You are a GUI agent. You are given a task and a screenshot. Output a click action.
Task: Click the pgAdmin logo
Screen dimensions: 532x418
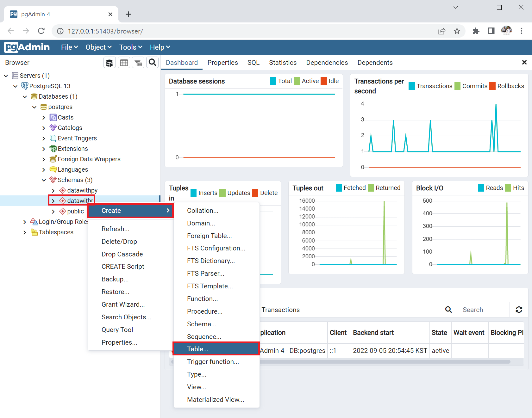[27, 47]
